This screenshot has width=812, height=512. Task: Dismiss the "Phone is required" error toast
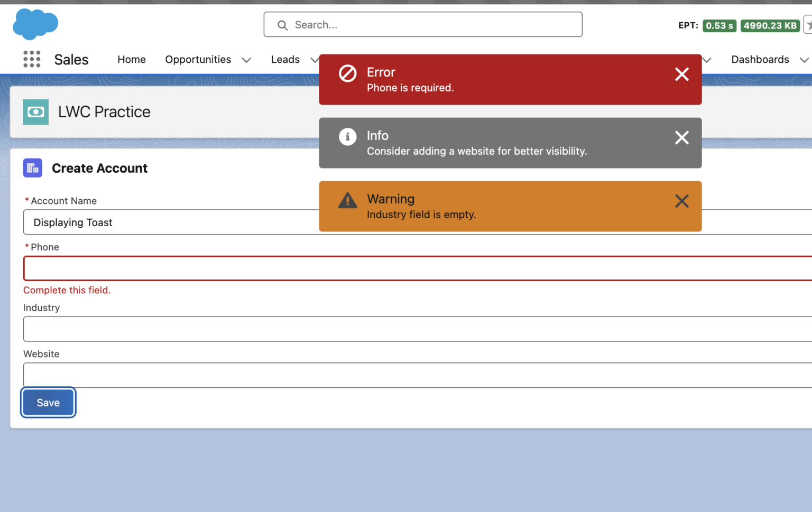(x=681, y=74)
